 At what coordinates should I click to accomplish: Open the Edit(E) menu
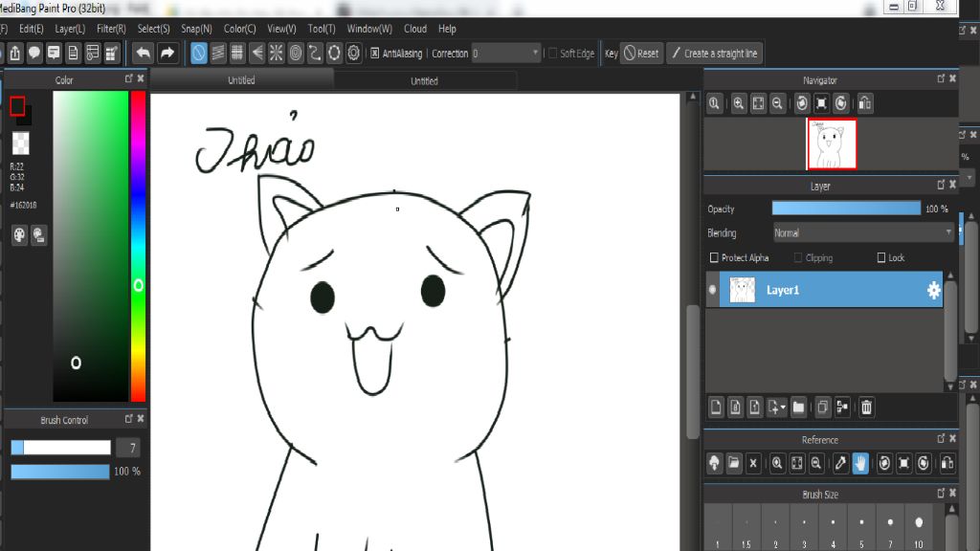(x=32, y=29)
